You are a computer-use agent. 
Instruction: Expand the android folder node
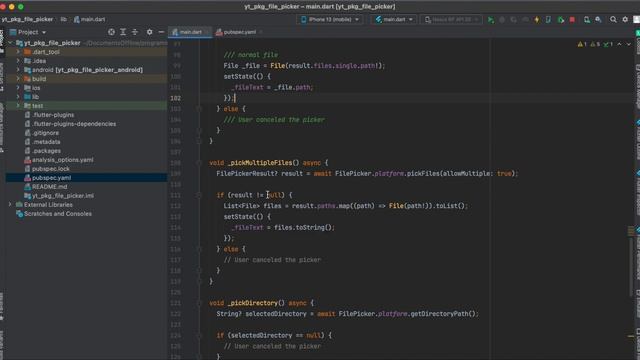(x=18, y=70)
